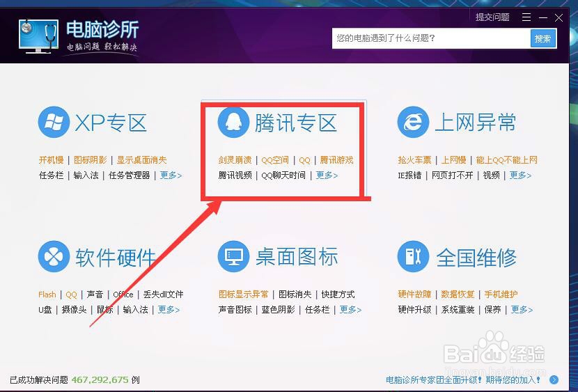Click the 腾讯游戏 link

pyautogui.click(x=336, y=160)
